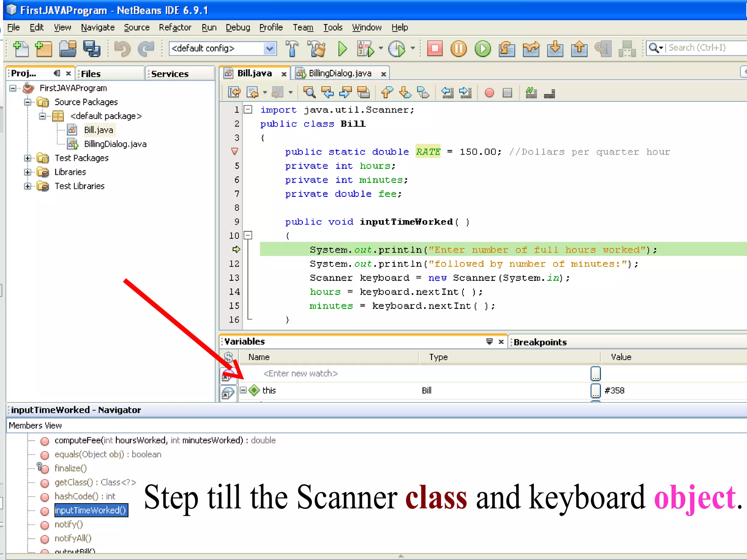Collapse the 'this' variable node
The width and height of the screenshot is (747, 560).
243,390
